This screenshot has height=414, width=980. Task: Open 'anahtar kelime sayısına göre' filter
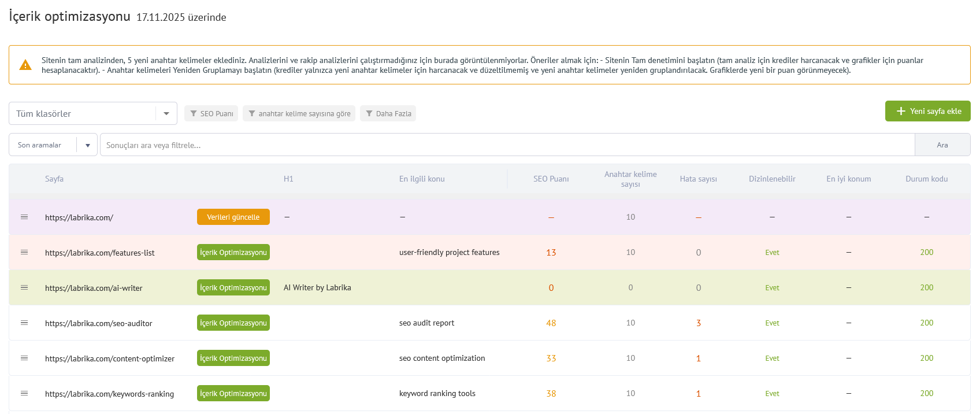(x=299, y=113)
